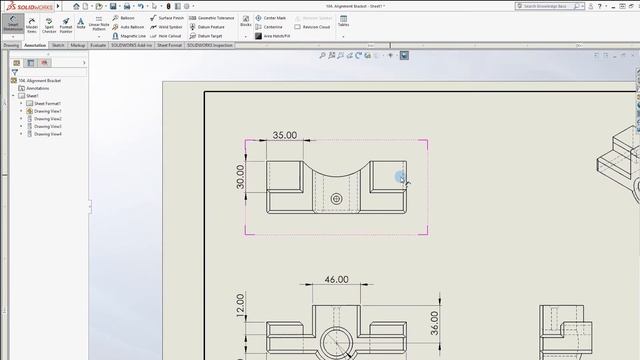This screenshot has width=640, height=360.
Task: Create a New document
Action: point(85,6)
